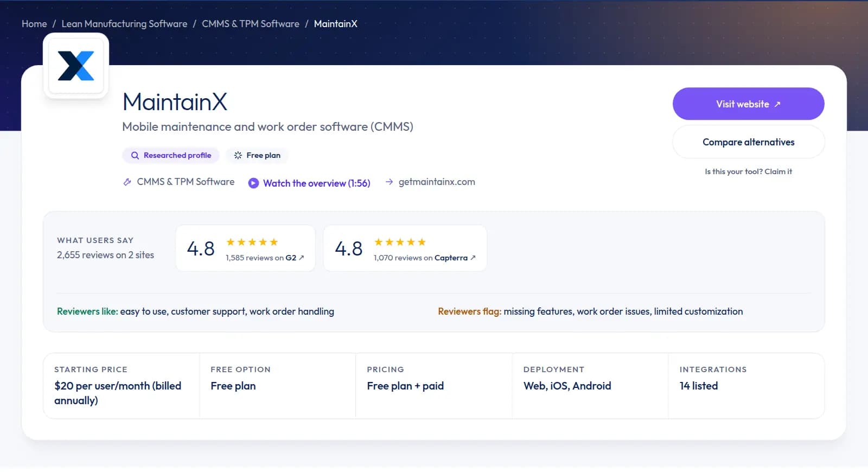The image size is (868, 472).
Task: Click the Researched profile badge
Action: [x=171, y=155]
